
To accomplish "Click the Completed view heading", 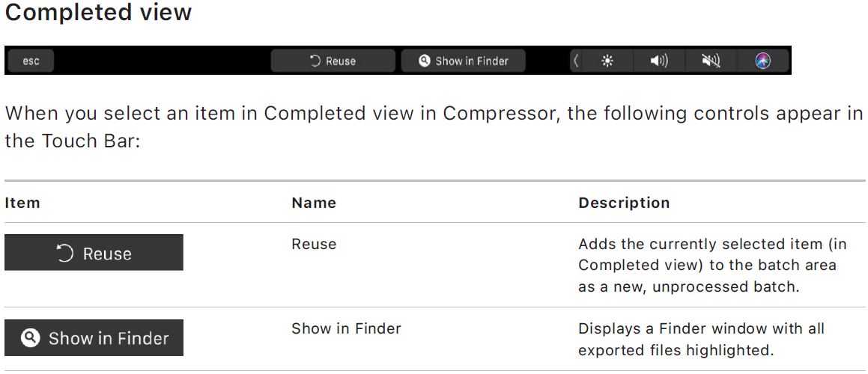I will (98, 13).
